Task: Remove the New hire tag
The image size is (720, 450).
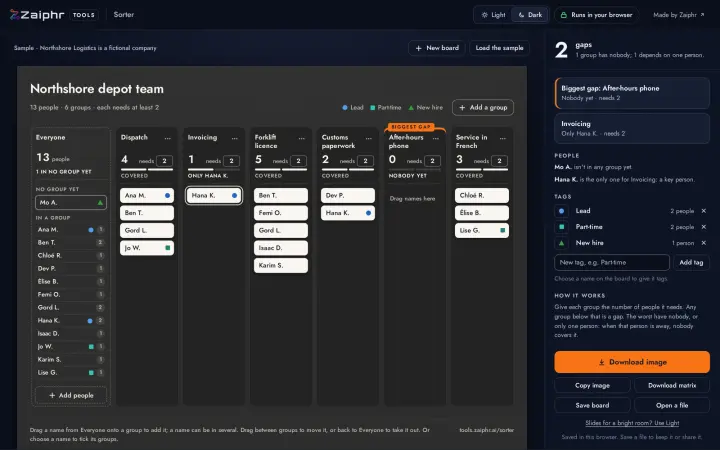Action: tap(703, 243)
